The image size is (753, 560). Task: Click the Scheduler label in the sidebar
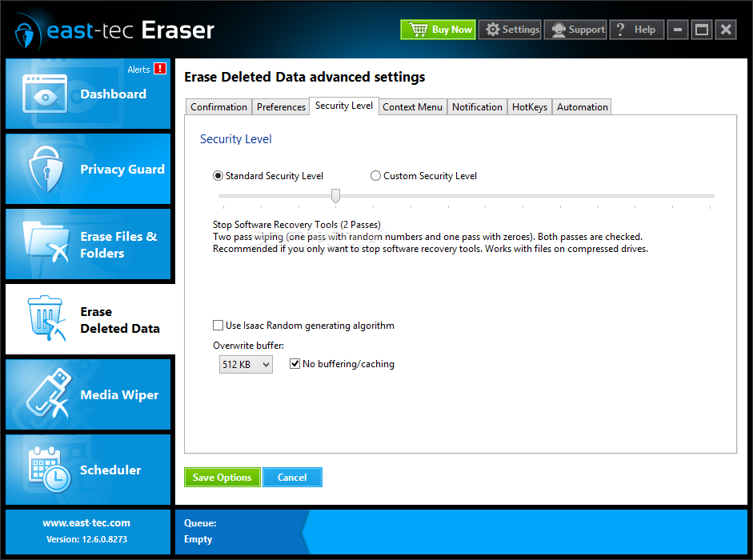point(110,470)
